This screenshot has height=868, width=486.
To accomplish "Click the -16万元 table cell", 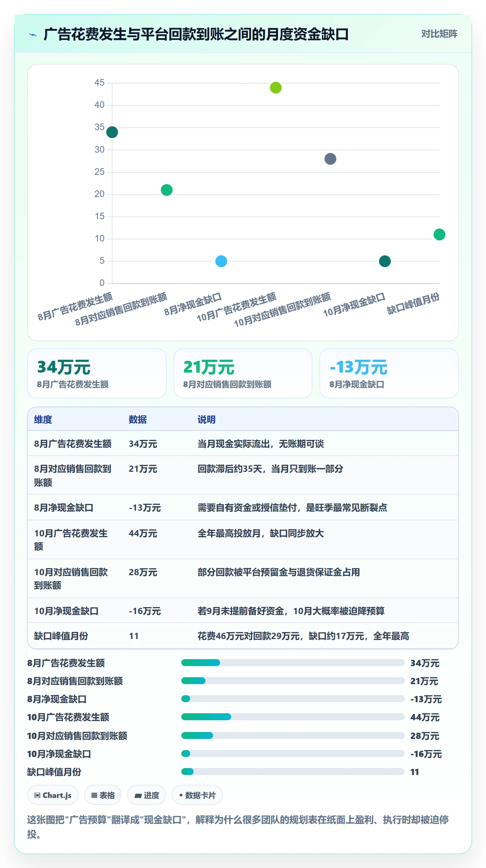I will point(145,611).
